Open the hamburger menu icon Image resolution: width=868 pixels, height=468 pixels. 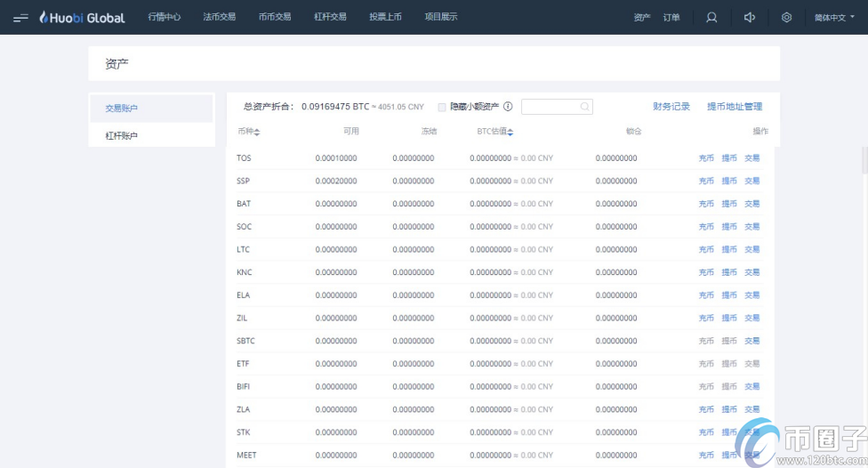point(20,18)
